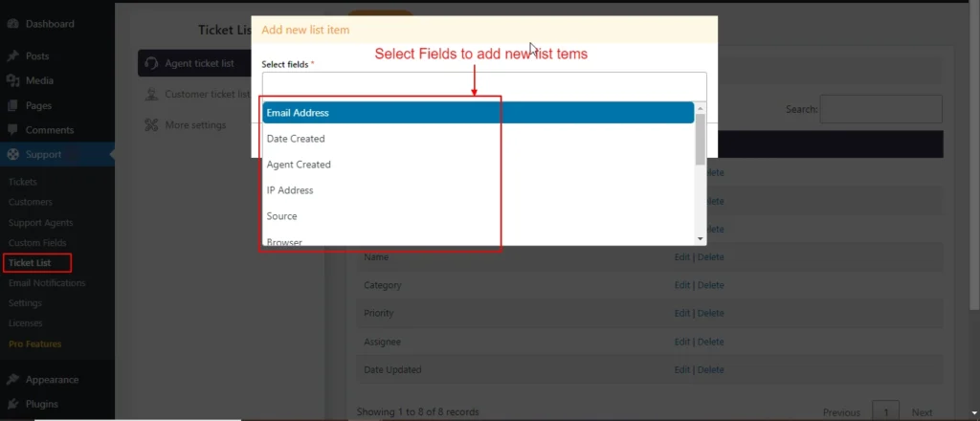Image resolution: width=980 pixels, height=421 pixels.
Task: Click the page vertical scrollbar
Action: click(x=974, y=155)
